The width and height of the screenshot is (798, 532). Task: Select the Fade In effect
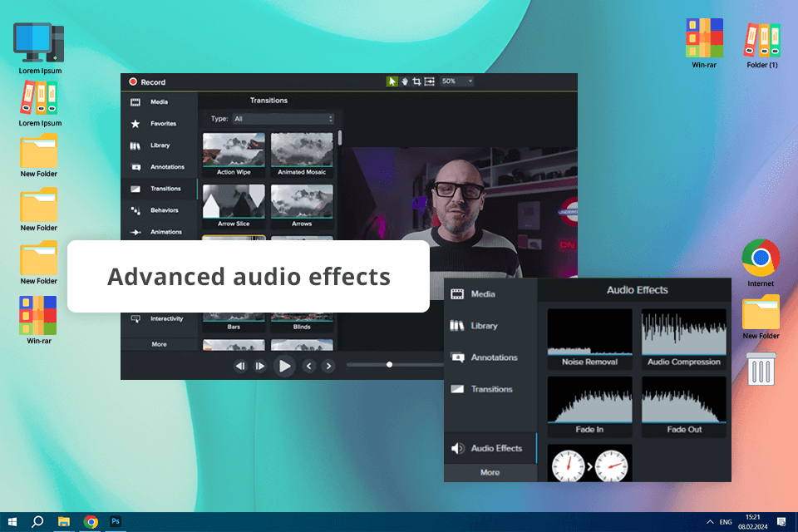(x=589, y=406)
